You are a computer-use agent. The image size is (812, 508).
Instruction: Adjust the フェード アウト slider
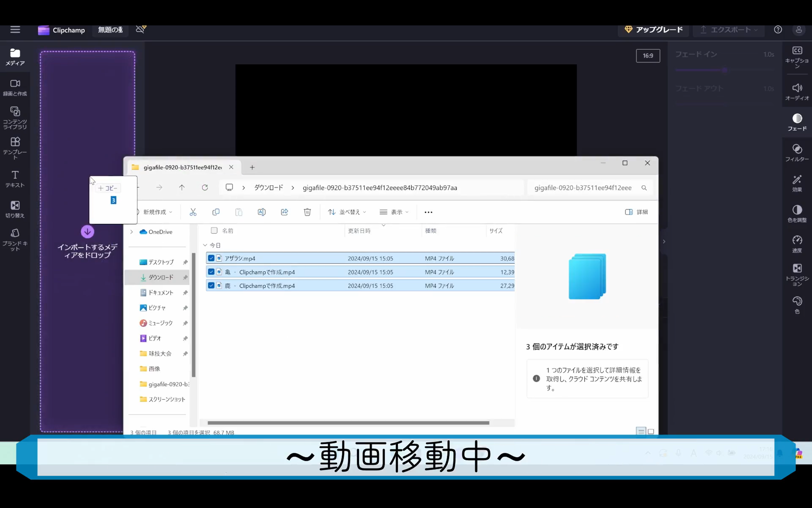coord(725,104)
